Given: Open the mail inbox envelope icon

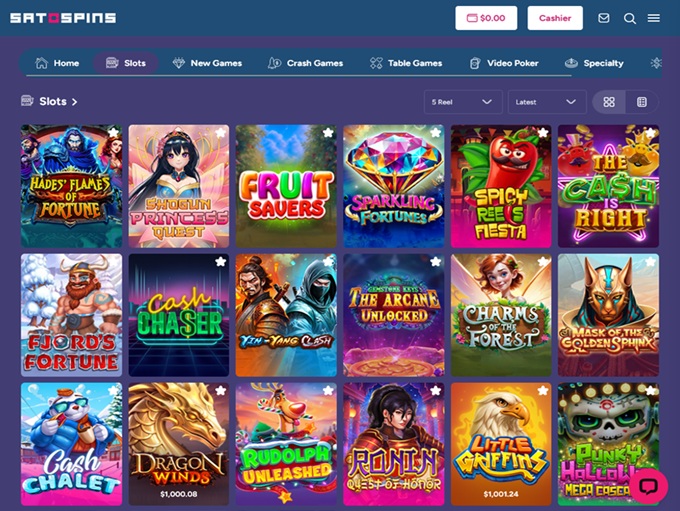Looking at the screenshot, I should [x=603, y=18].
